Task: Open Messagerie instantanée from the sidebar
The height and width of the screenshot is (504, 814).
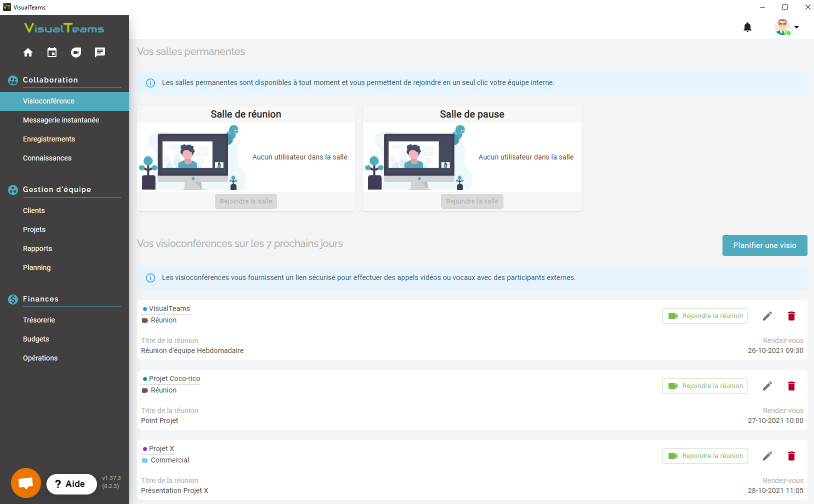Action: click(x=61, y=120)
